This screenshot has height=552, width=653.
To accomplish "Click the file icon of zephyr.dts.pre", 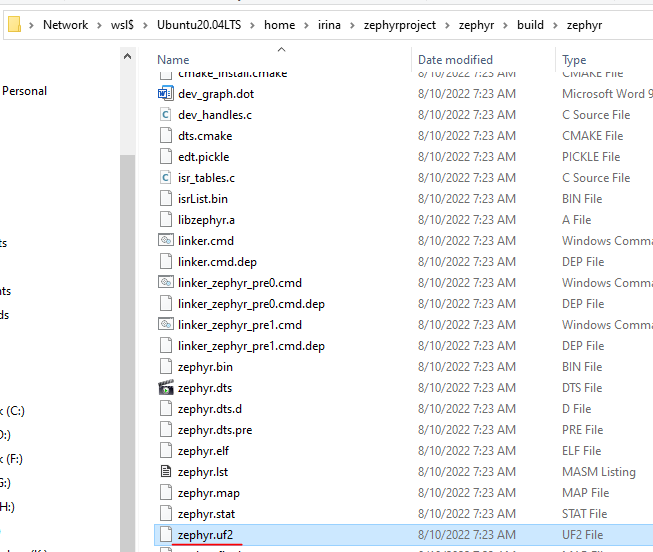I will click(166, 429).
